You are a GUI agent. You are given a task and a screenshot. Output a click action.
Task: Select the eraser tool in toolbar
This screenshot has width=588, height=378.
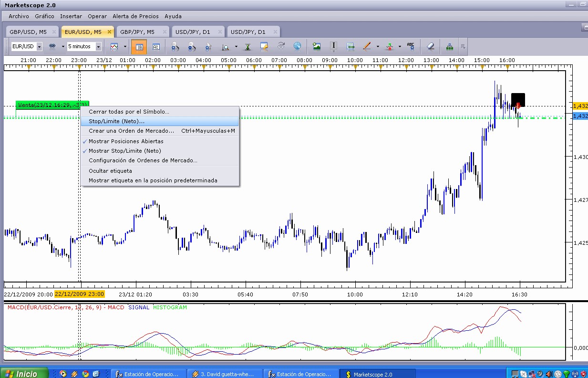[431, 47]
